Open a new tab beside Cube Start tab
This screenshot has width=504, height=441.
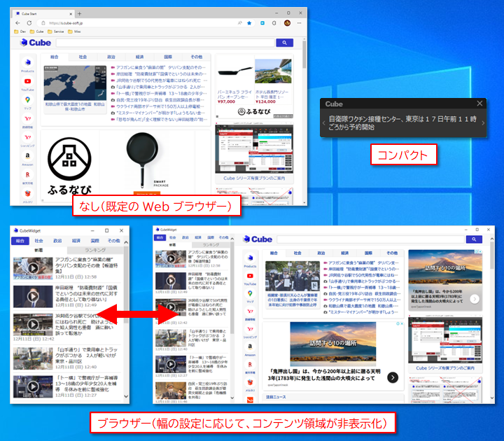79,13
